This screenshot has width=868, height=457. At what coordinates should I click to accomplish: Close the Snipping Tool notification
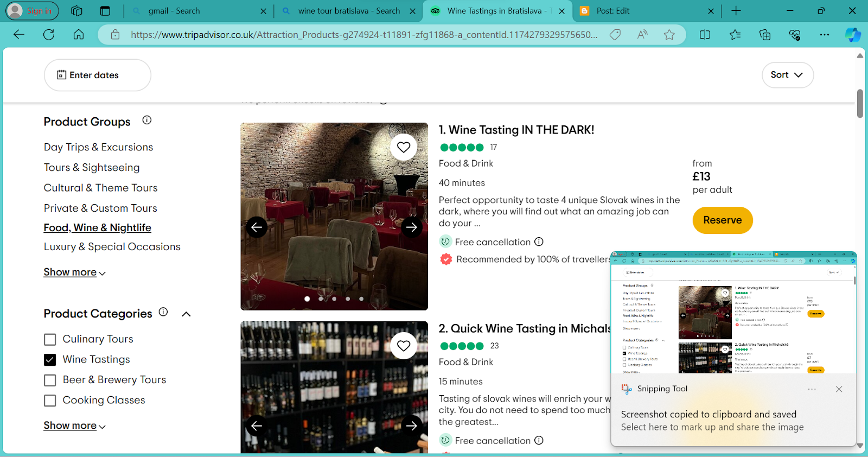pyautogui.click(x=839, y=389)
